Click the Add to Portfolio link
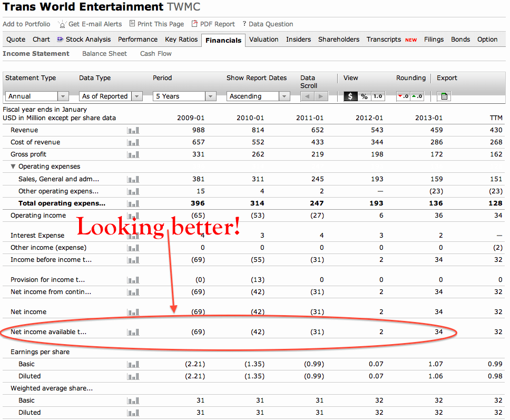This screenshot has height=420, width=510. pos(26,24)
